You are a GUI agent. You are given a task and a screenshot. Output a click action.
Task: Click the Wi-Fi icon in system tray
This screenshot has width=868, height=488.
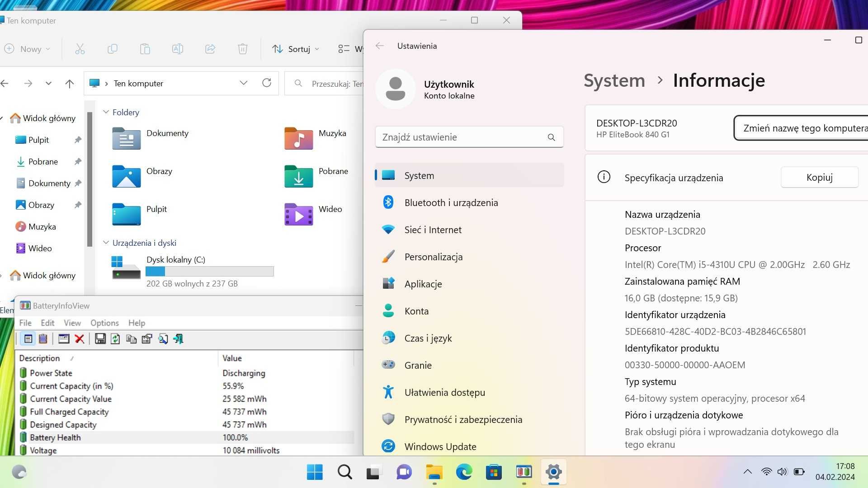[766, 472]
